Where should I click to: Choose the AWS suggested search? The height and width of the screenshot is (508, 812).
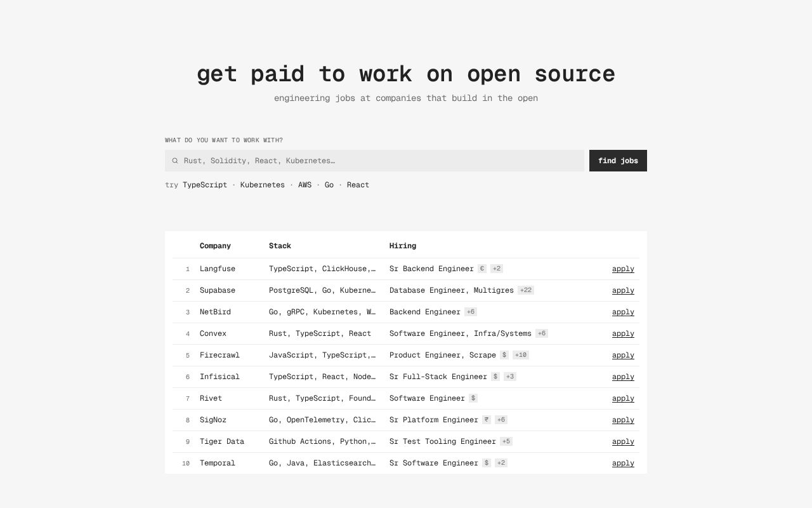pyautogui.click(x=305, y=185)
